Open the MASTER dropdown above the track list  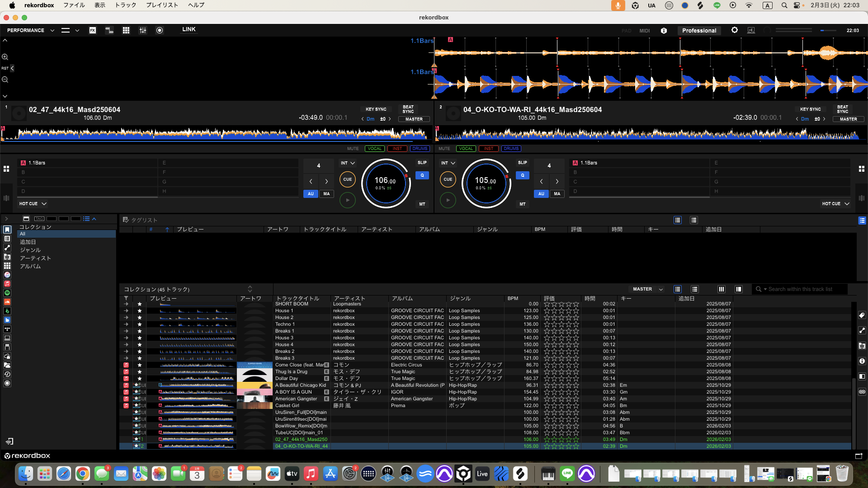click(647, 289)
